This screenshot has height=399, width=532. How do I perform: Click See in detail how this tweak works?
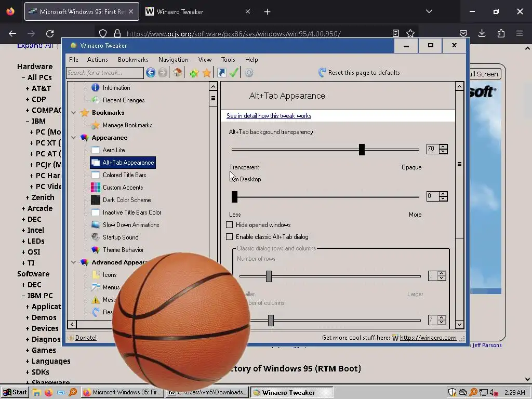coord(269,116)
